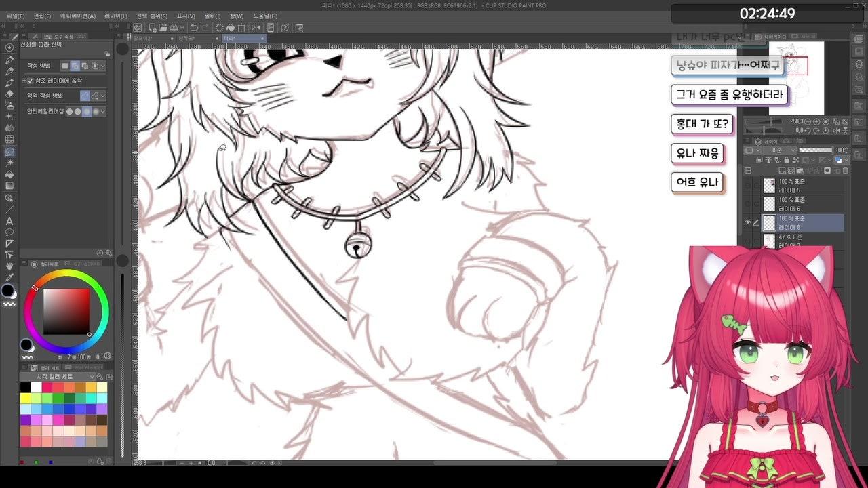Expand 영역 작성 방법 dropdown arrow

tap(103, 96)
